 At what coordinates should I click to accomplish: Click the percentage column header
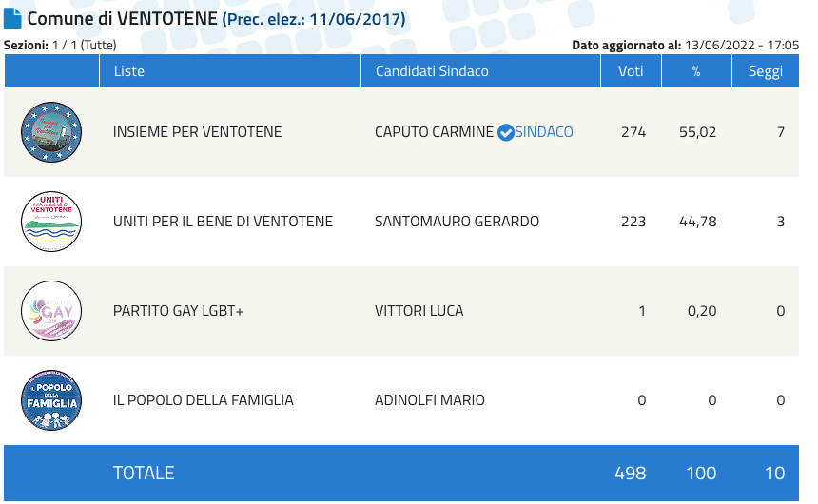696,71
